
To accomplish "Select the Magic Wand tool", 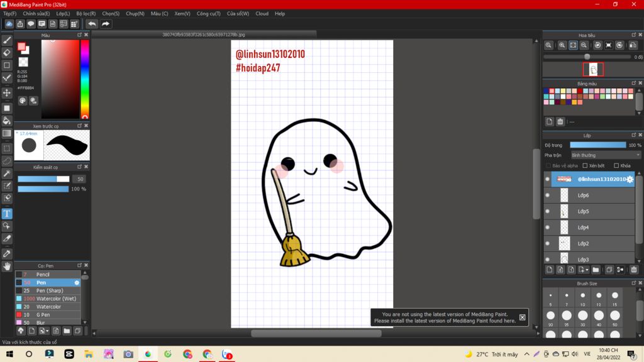I will coord(7,173).
